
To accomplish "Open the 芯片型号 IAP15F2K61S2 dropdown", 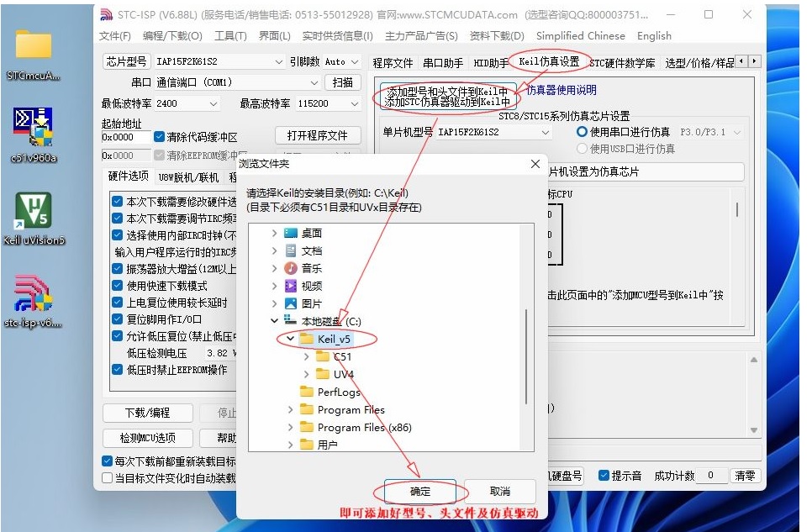I will point(219,61).
